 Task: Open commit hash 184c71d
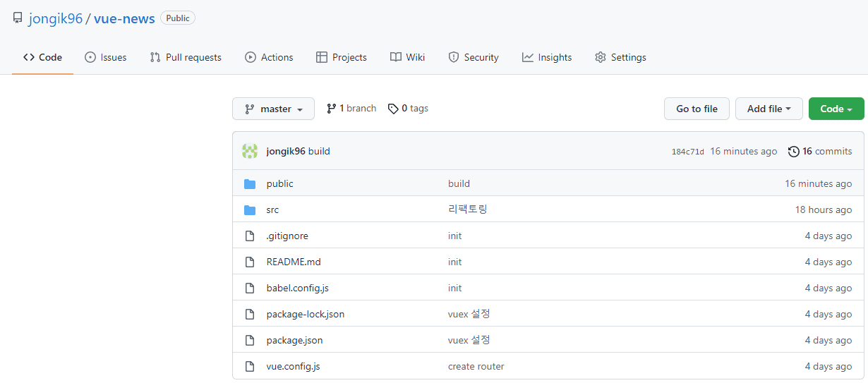687,152
